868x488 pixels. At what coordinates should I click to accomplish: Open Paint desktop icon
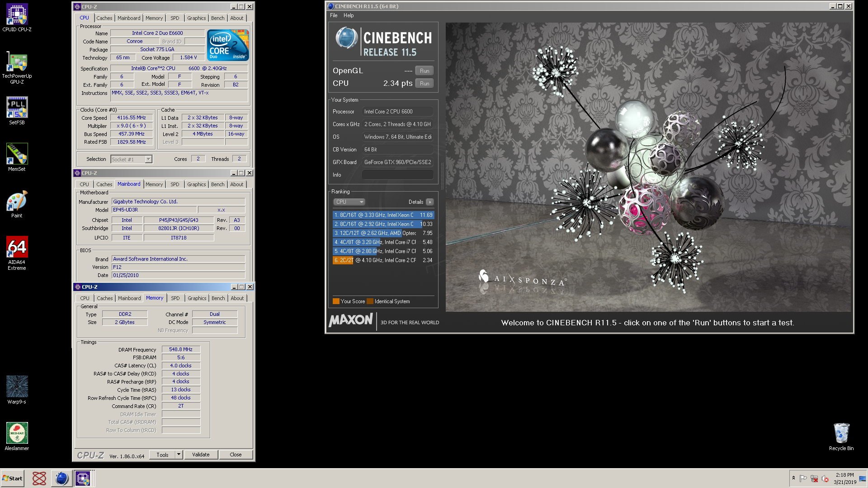17,204
